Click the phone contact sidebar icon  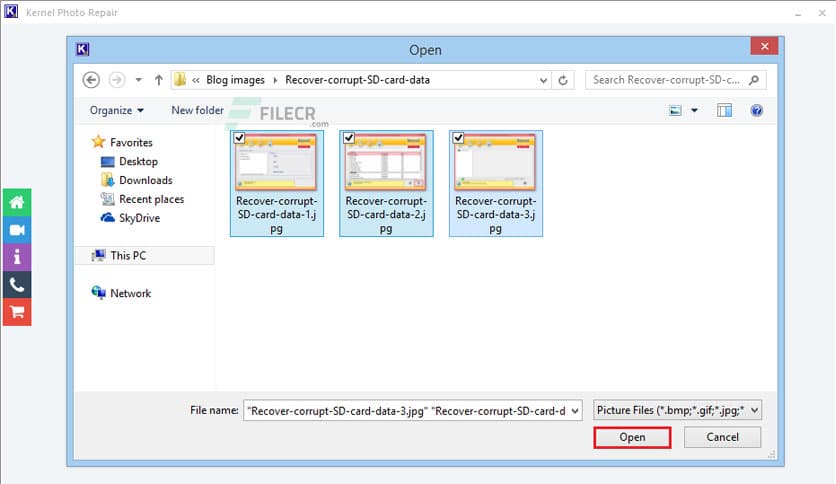(17, 285)
